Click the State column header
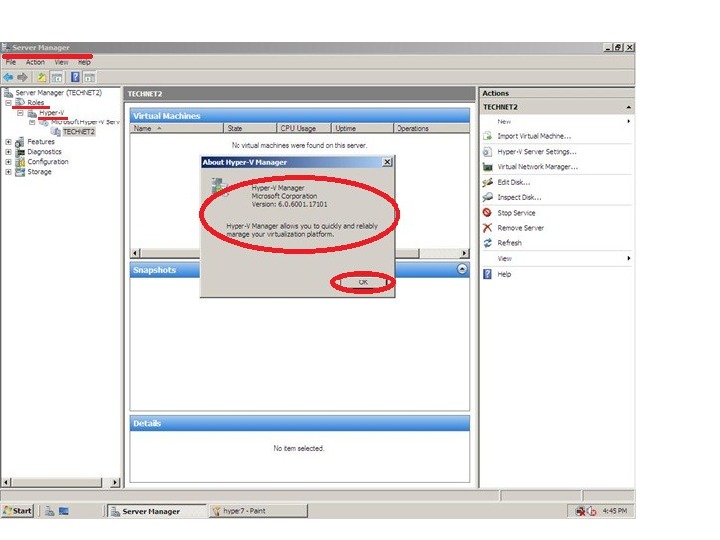 pyautogui.click(x=250, y=129)
